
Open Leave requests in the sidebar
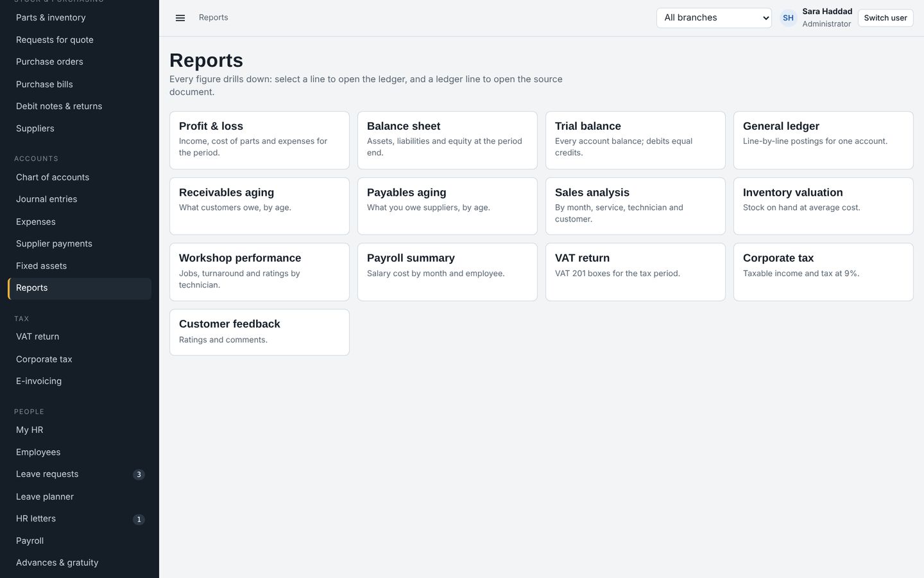pos(80,475)
